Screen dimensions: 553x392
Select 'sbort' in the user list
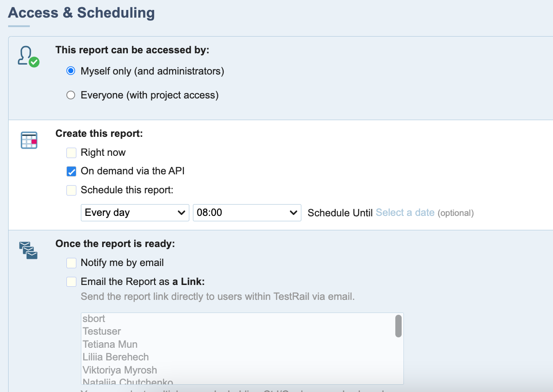tap(94, 319)
